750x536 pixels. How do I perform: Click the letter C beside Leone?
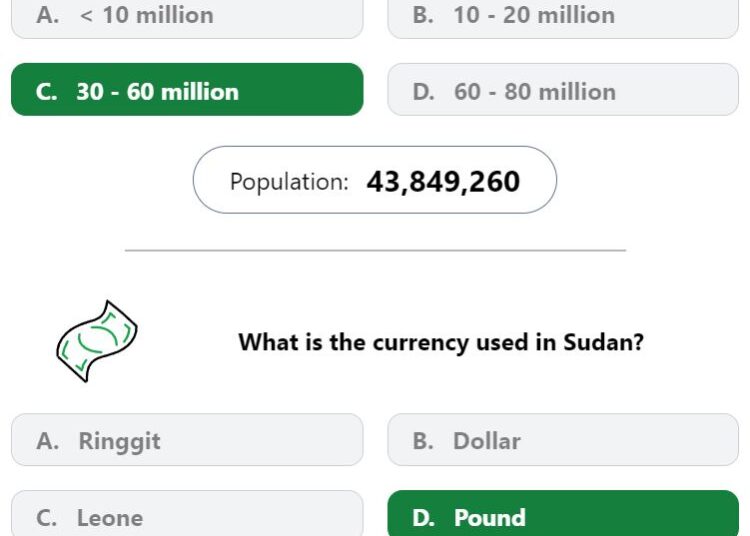(46, 518)
